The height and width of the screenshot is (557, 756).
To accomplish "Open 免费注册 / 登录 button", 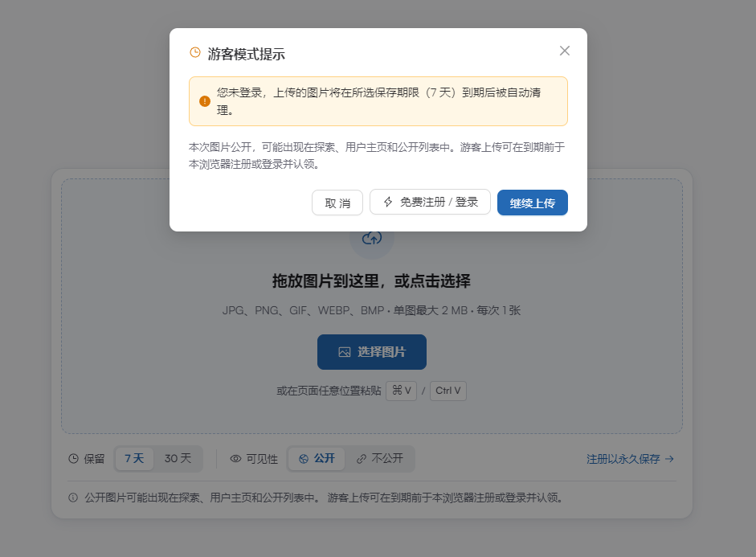I will click(x=430, y=202).
